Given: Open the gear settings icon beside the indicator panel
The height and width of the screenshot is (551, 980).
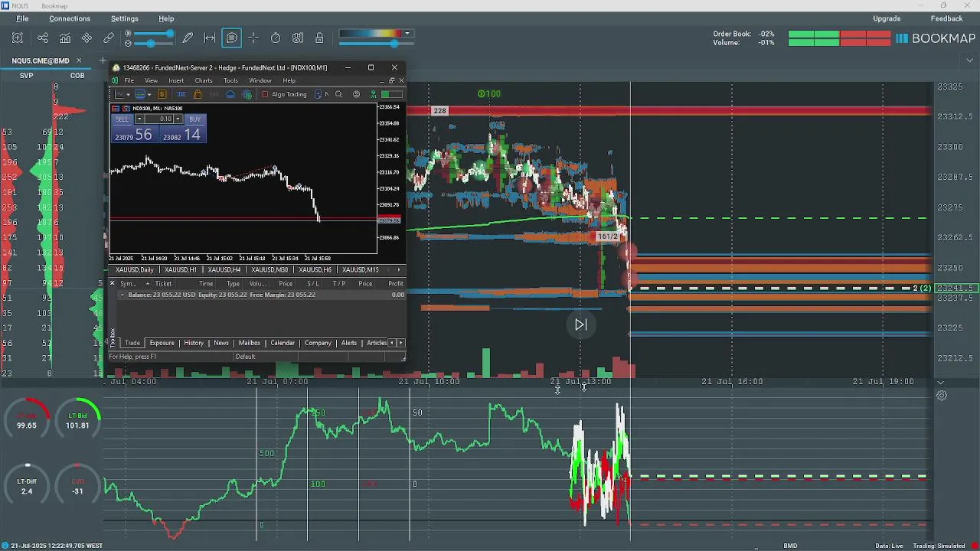Looking at the screenshot, I should 942,396.
